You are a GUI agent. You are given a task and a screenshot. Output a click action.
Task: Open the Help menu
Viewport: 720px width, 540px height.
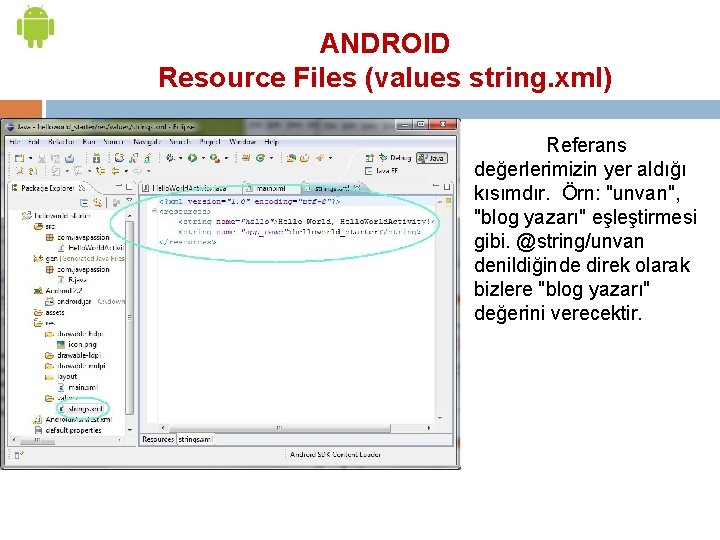click(x=271, y=142)
